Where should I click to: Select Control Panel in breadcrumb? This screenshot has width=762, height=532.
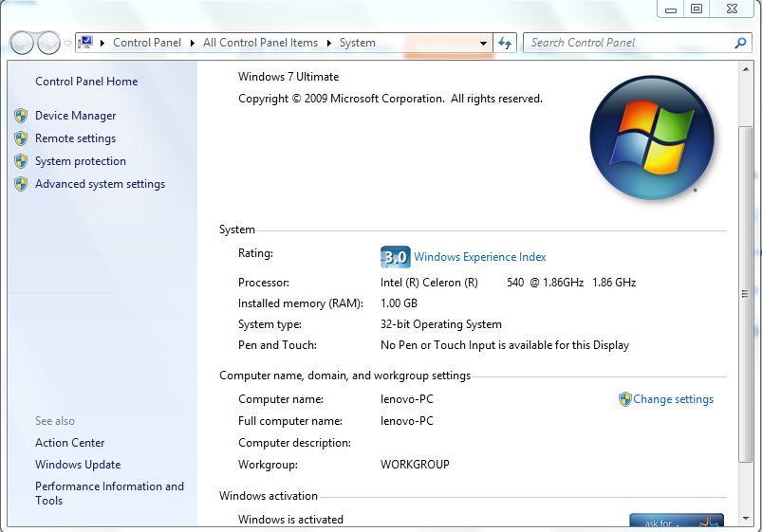point(147,43)
